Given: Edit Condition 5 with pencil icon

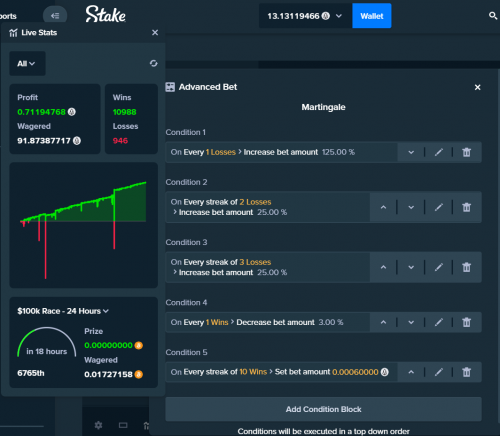Looking at the screenshot, I should click(x=439, y=372).
